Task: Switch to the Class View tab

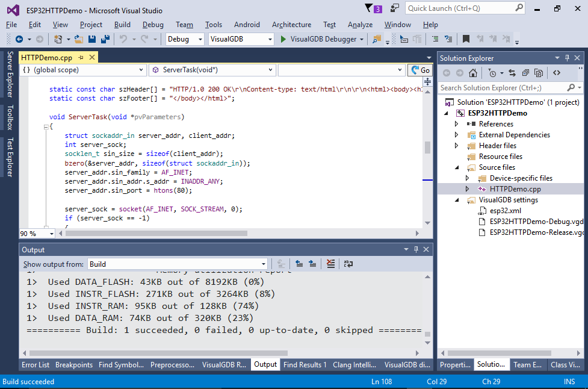Action: (565, 365)
